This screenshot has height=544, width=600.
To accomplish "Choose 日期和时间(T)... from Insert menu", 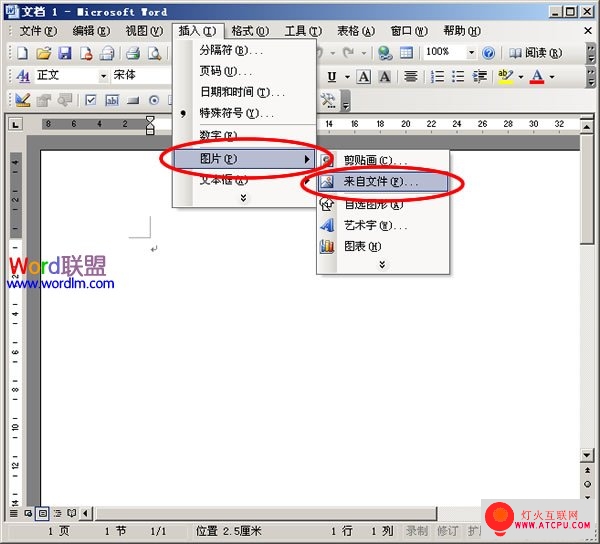I will (244, 92).
